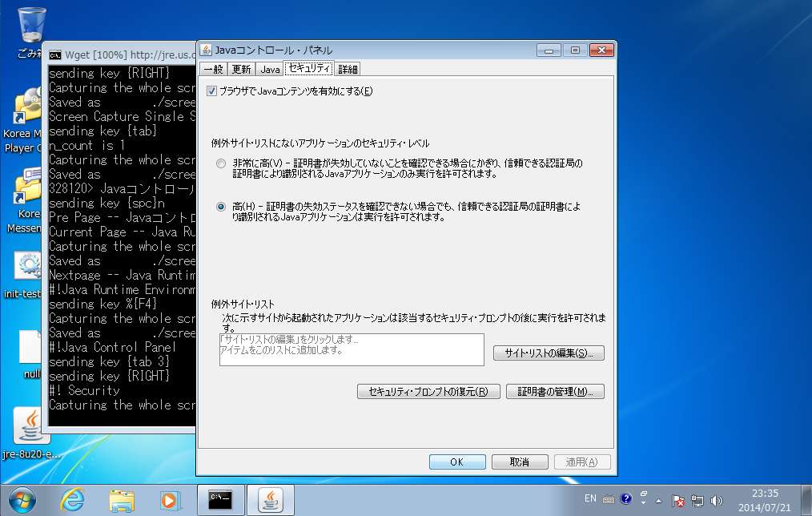This screenshot has width=812, height=516.
Task: Open Internet Explorer from the taskbar
Action: pyautogui.click(x=72, y=499)
